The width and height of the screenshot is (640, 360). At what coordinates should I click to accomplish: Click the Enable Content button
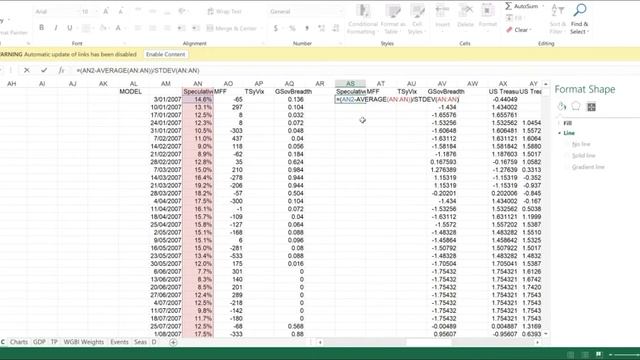pos(165,54)
